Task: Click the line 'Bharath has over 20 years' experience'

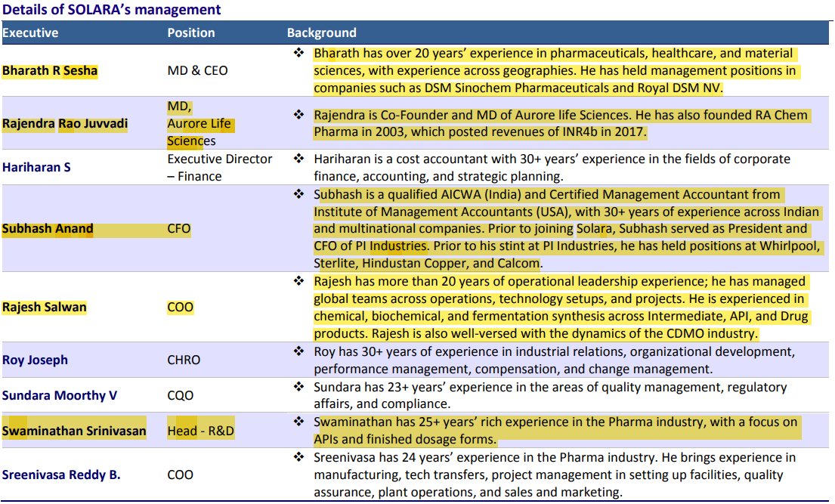Action: pyautogui.click(x=553, y=54)
